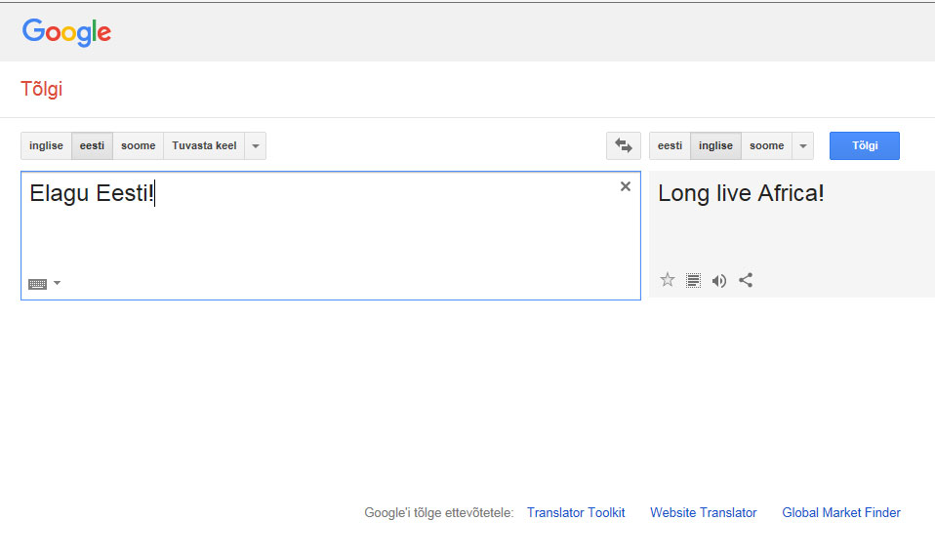Screen dimensions: 935x560
Task: Open the virtual keyboard input tool
Action: click(37, 284)
